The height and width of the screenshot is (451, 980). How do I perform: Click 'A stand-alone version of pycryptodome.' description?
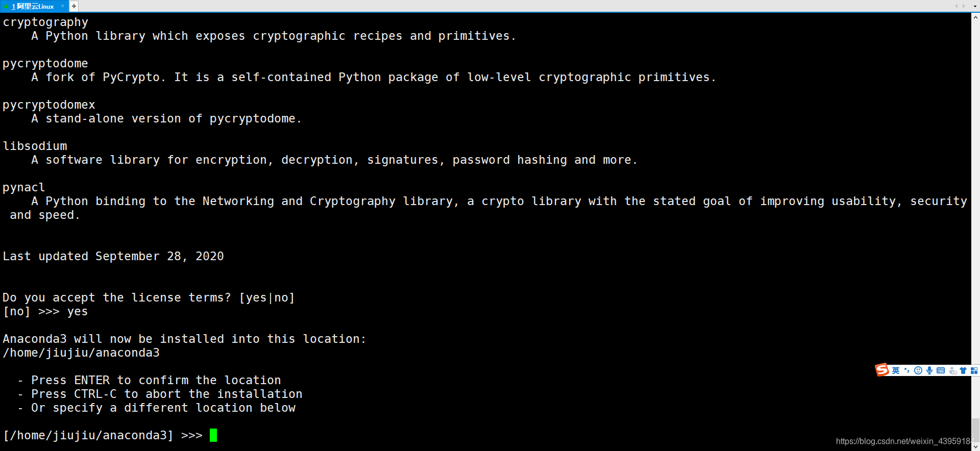click(166, 118)
